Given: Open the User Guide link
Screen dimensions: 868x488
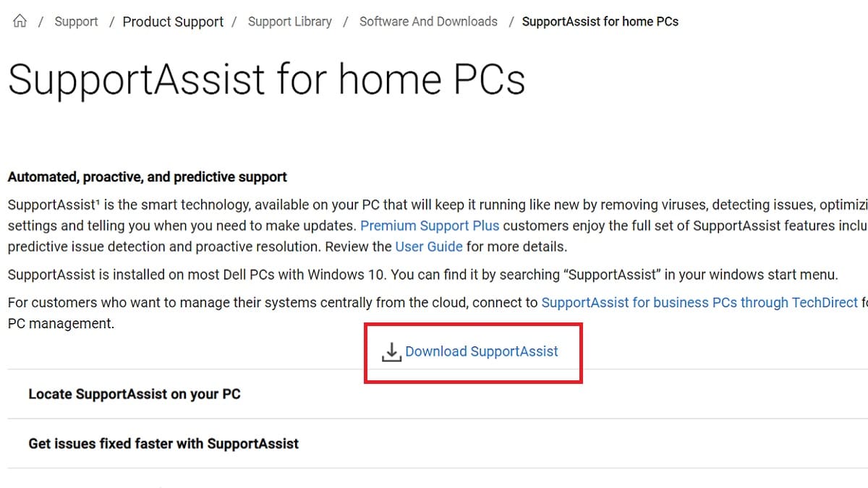Looking at the screenshot, I should [429, 247].
